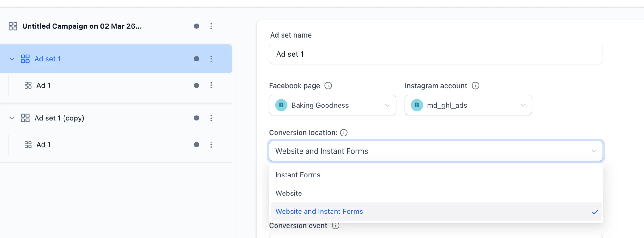This screenshot has width=644, height=238.
Task: Open the three-dot menu next to Untitled Campaign
Action: (211, 26)
